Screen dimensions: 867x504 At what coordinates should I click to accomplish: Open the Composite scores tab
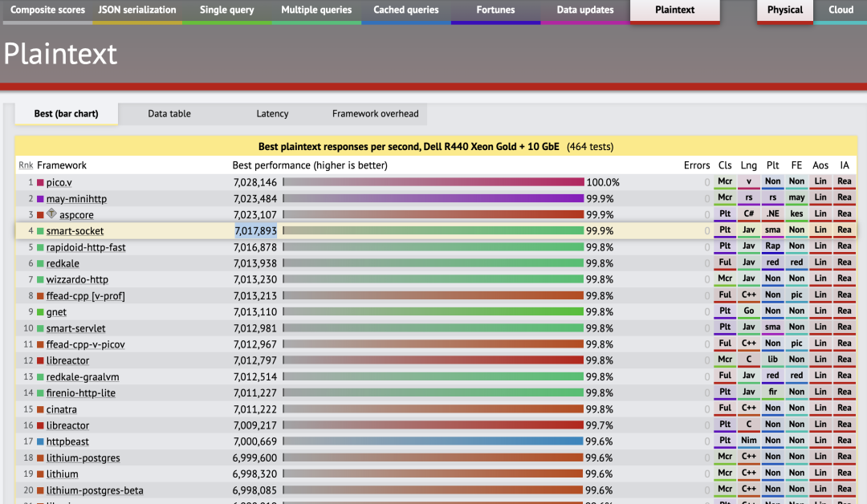(47, 10)
